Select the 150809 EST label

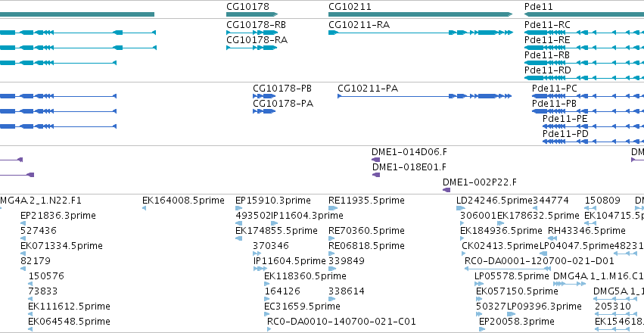point(602,201)
